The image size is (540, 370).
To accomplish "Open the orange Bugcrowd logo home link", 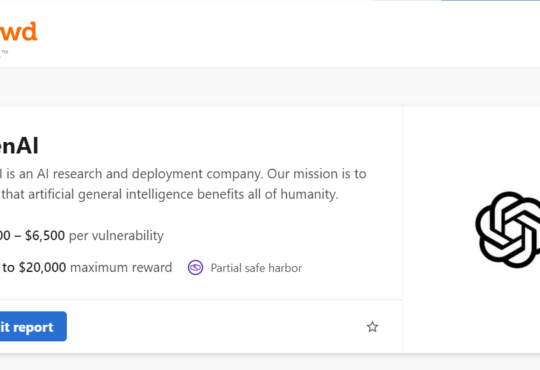I will [18, 32].
